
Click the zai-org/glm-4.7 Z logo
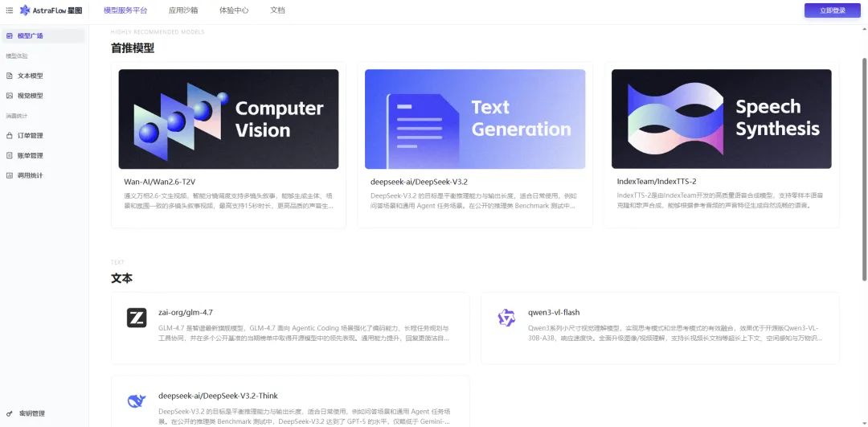coord(137,318)
